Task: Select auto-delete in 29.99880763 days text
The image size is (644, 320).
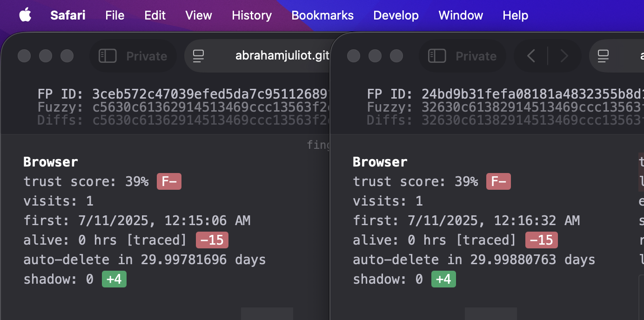Action: click(x=474, y=260)
